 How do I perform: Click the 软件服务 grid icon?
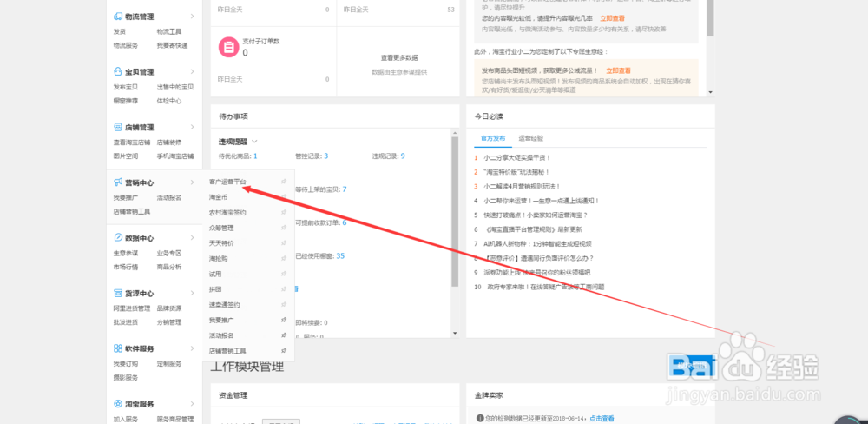coord(118,348)
